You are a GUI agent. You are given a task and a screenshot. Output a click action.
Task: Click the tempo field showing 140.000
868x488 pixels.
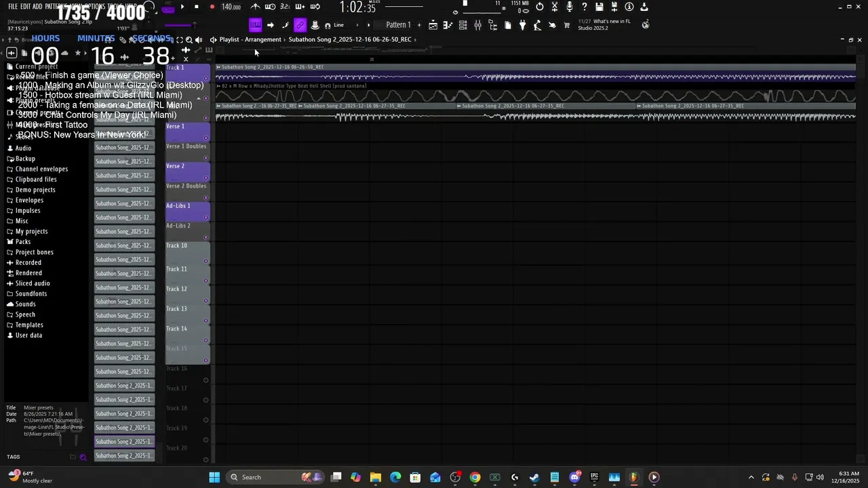click(231, 7)
